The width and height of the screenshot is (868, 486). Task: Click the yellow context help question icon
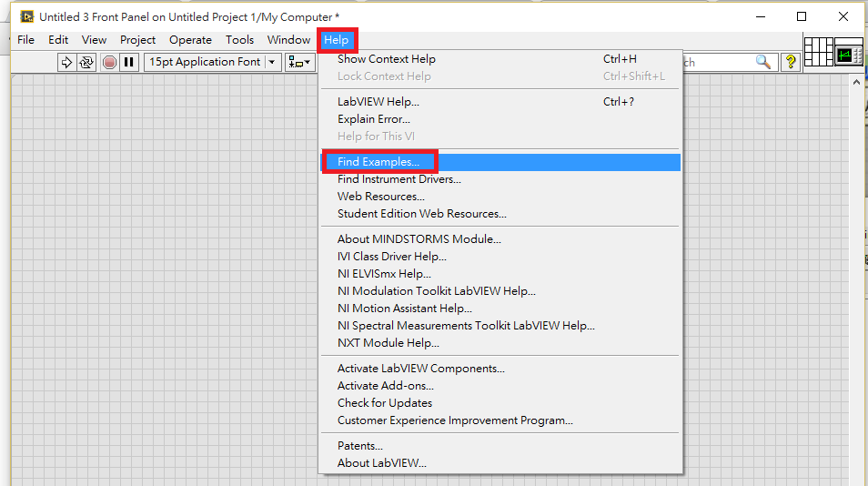tap(791, 62)
